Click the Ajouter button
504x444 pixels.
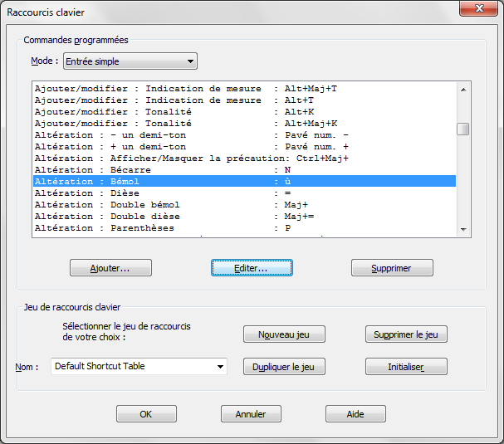click(110, 268)
